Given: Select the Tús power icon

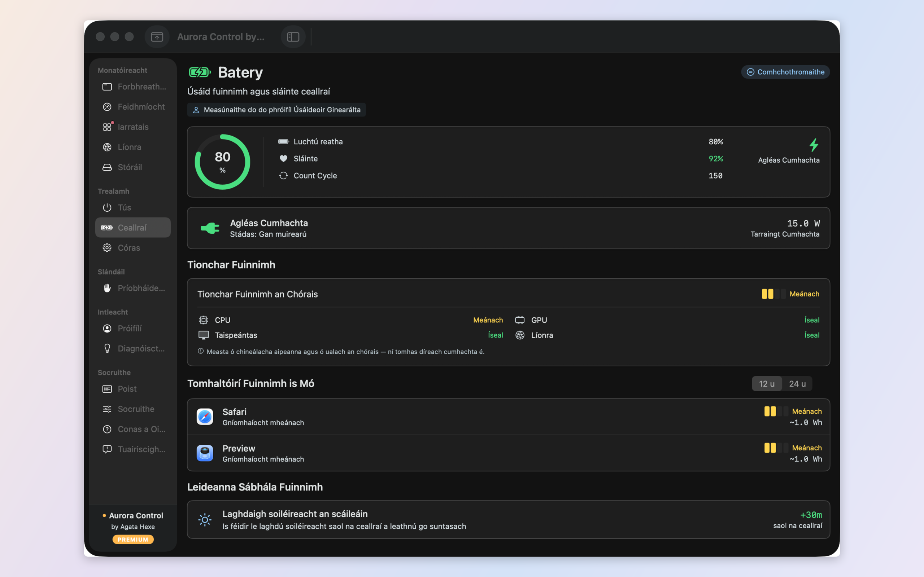Looking at the screenshot, I should (107, 208).
